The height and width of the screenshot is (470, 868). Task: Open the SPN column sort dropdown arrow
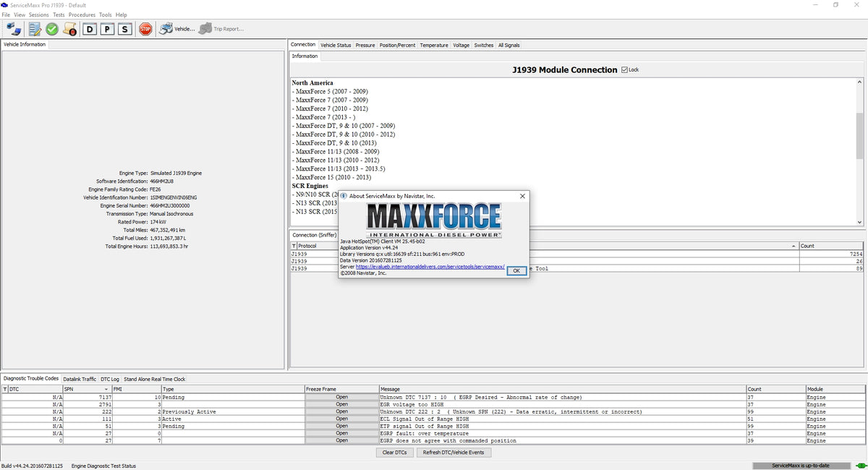tap(106, 389)
